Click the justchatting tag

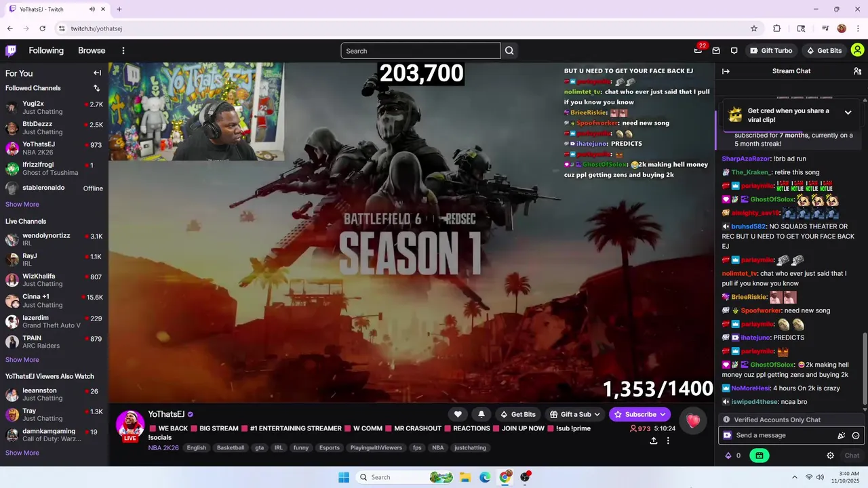(x=470, y=447)
